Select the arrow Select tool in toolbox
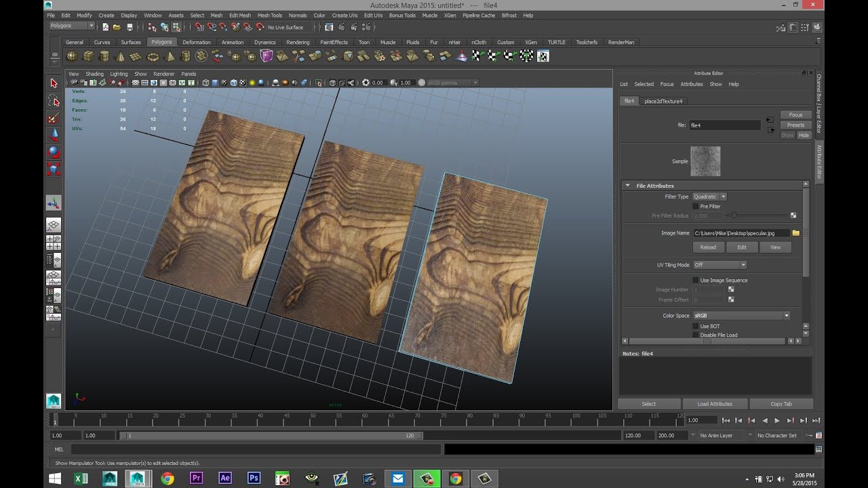868x488 pixels. (x=54, y=83)
